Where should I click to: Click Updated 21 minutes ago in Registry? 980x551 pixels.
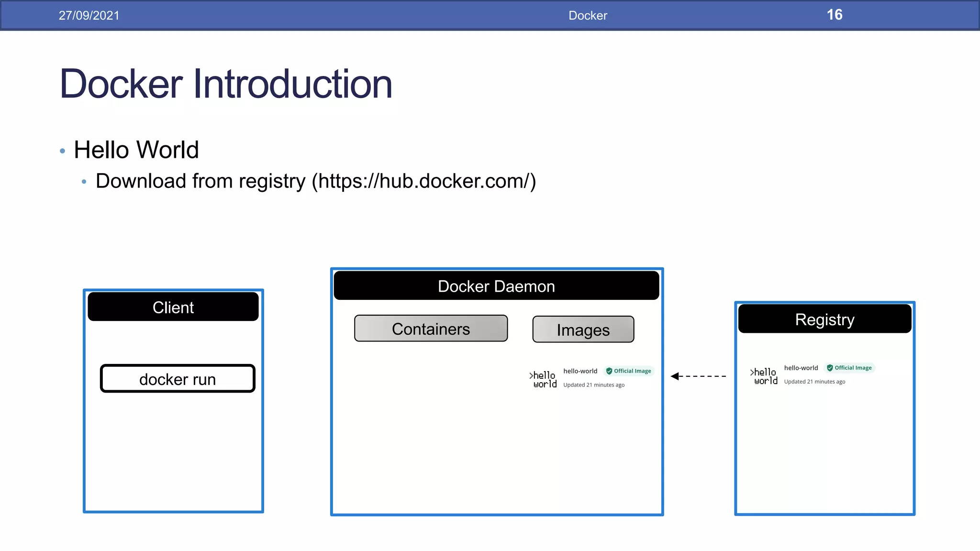pos(814,382)
